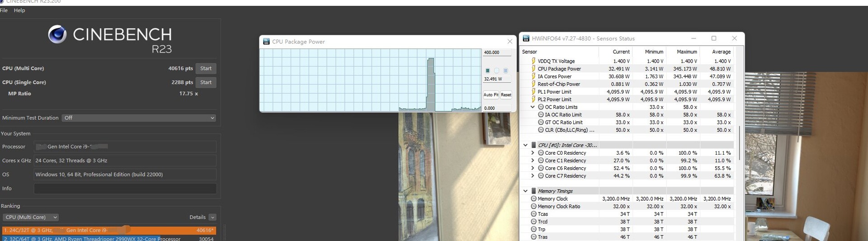Click Auto Fit in the power graph
This screenshot has width=868, height=241.
(x=491, y=95)
